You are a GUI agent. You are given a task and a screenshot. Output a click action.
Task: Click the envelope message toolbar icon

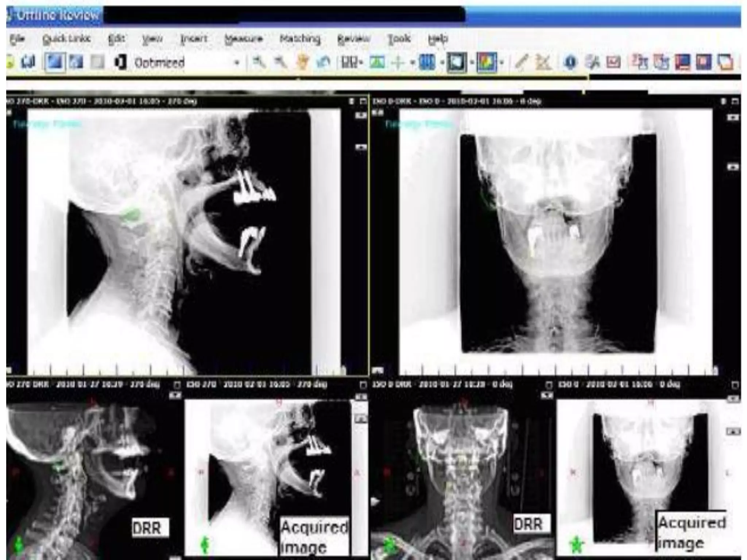pyautogui.click(x=614, y=63)
